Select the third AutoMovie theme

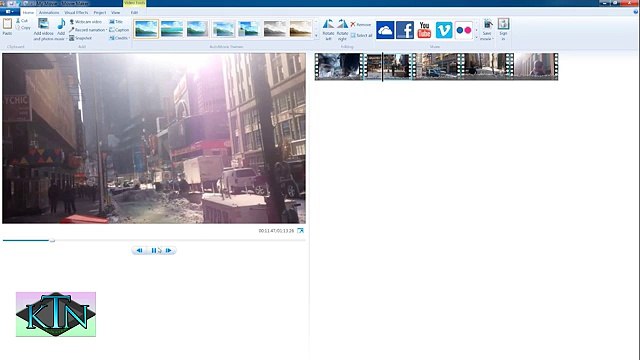pos(198,29)
